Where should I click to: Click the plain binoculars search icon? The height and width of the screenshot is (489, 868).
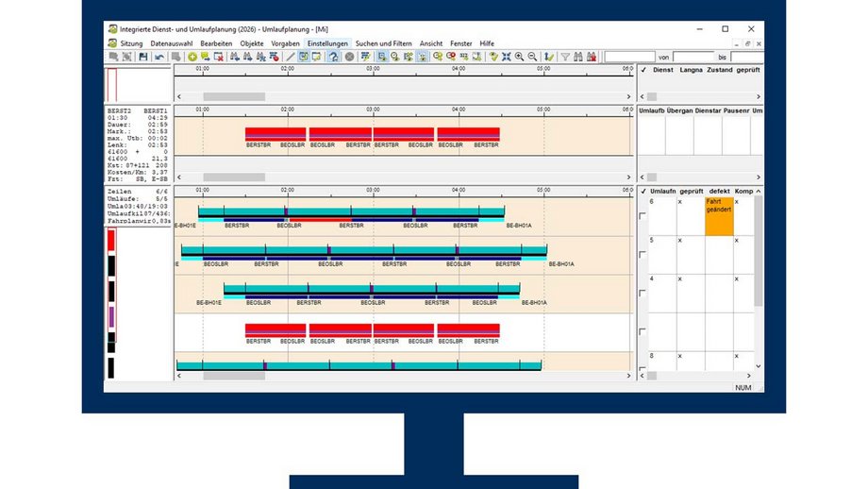(x=578, y=57)
